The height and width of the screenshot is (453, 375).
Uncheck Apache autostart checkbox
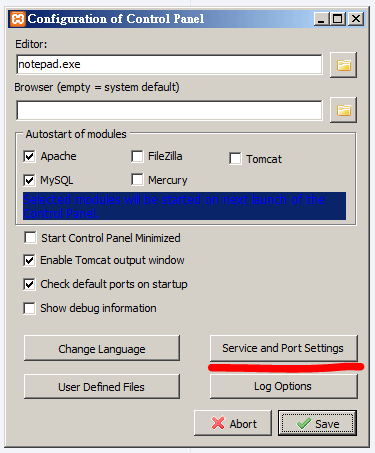coord(29,156)
